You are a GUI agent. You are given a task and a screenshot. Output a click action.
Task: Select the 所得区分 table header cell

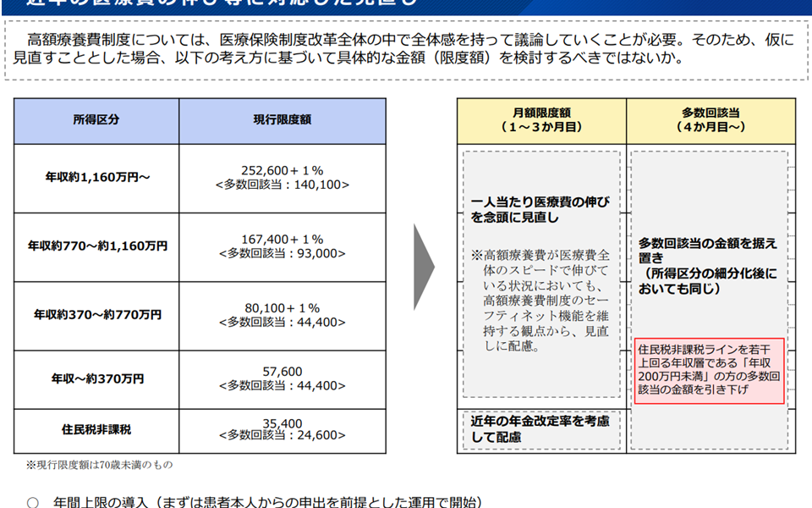[96, 120]
